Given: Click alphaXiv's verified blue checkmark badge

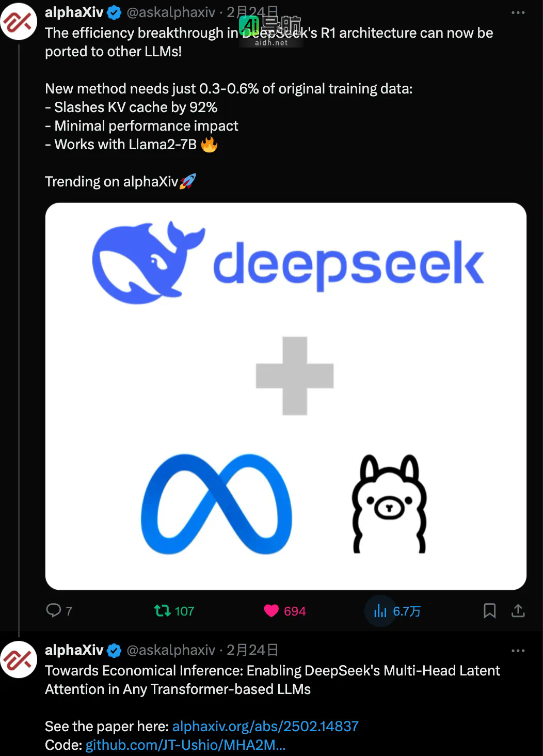Looking at the screenshot, I should pyautogui.click(x=113, y=12).
